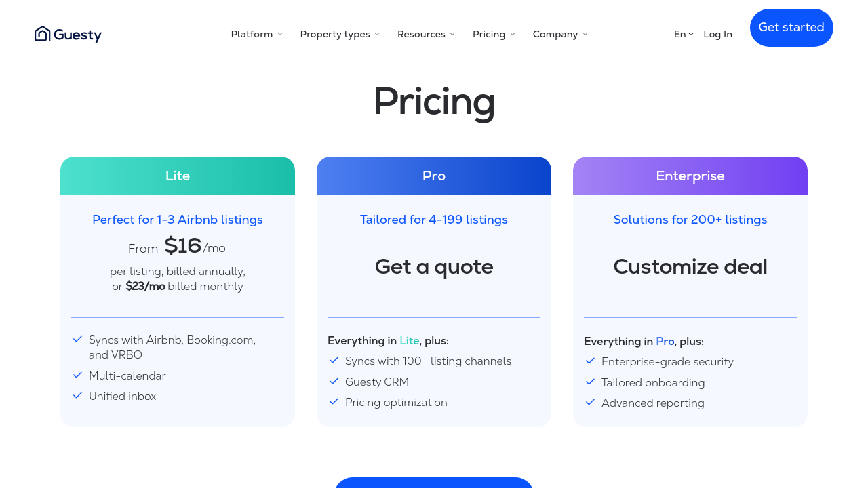
Task: Click checkmark icon beside Multi-calendar
Action: point(78,375)
